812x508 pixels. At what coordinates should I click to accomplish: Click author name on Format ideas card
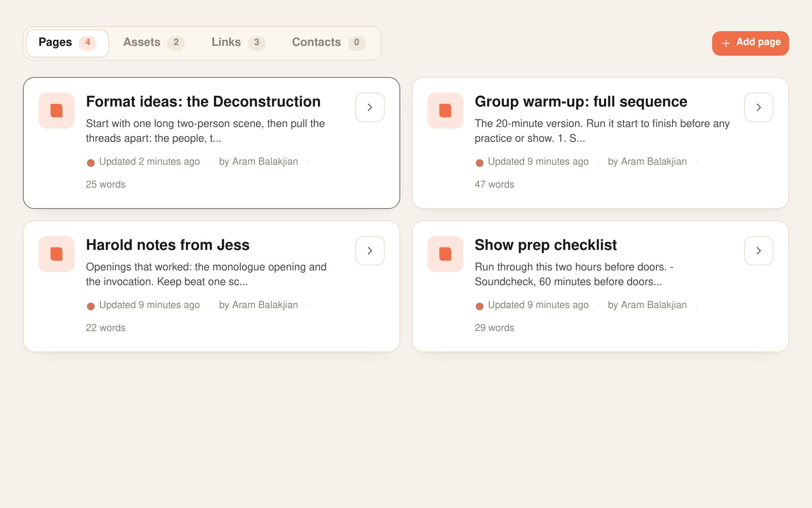(x=258, y=161)
